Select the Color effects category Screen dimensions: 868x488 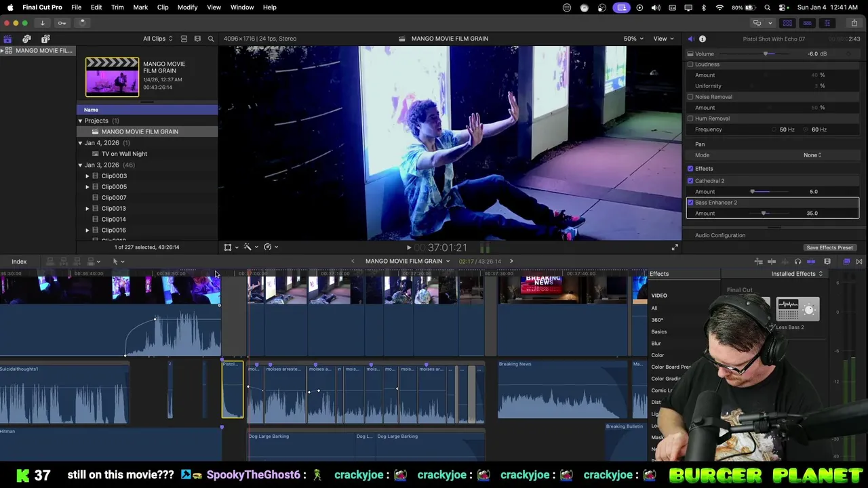pyautogui.click(x=658, y=355)
